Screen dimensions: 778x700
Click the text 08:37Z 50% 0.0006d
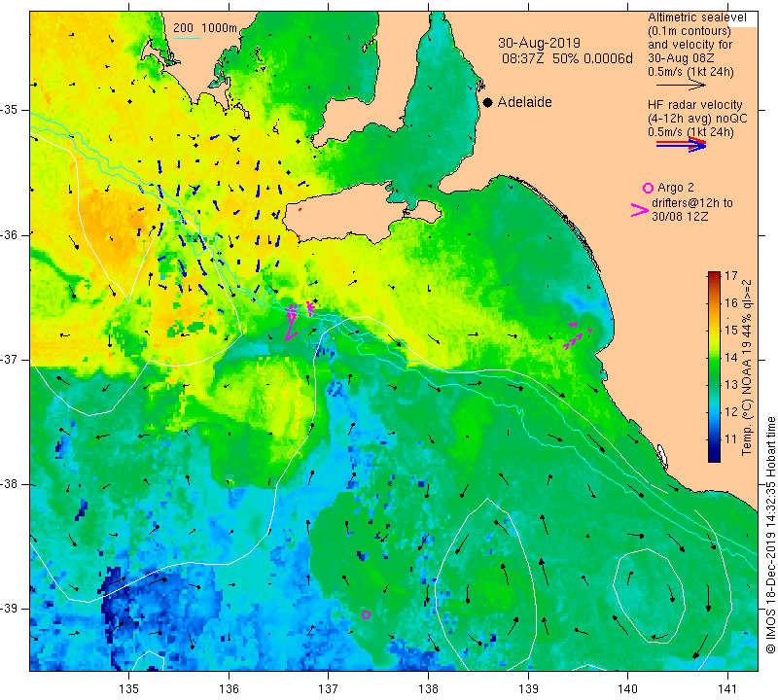(x=567, y=58)
